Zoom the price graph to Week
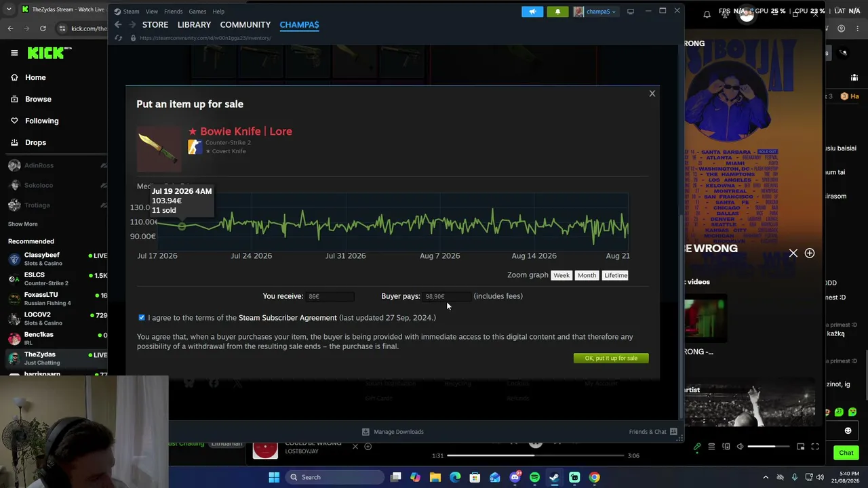Image resolution: width=868 pixels, height=488 pixels. (x=561, y=275)
